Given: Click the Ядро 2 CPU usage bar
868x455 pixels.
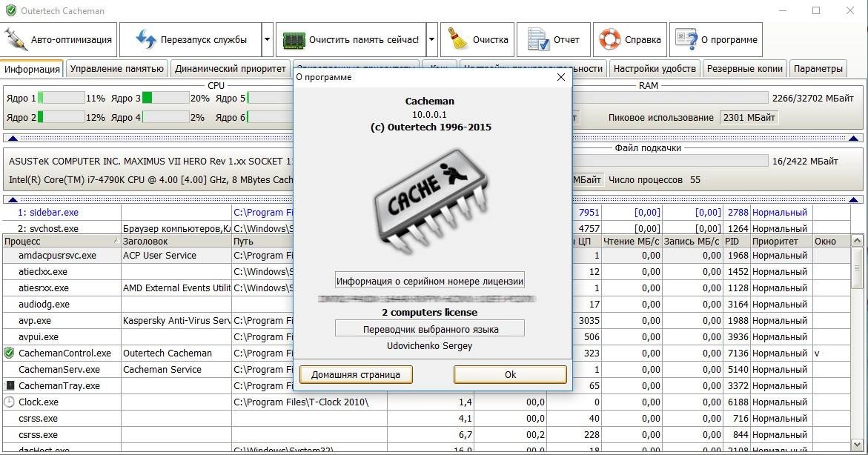Looking at the screenshot, I should (61, 117).
